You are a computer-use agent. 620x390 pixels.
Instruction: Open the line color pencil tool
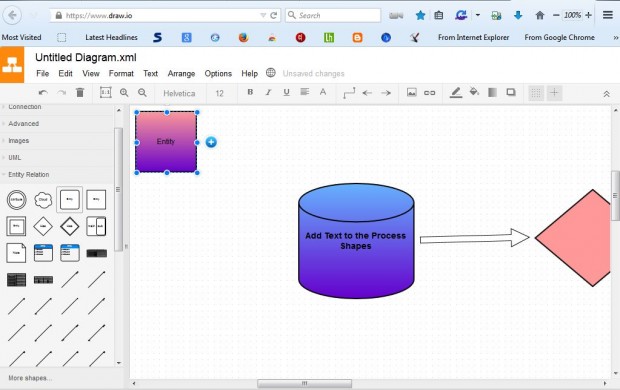click(456, 93)
